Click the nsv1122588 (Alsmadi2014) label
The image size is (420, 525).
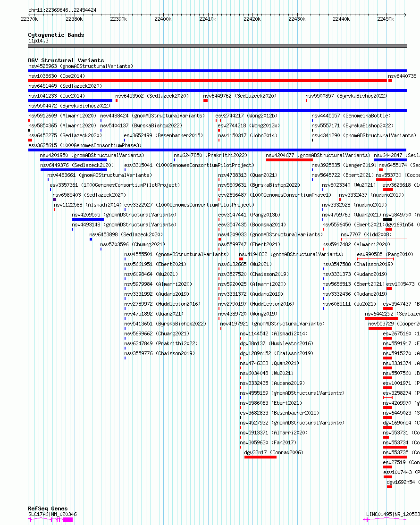[x=88, y=205]
